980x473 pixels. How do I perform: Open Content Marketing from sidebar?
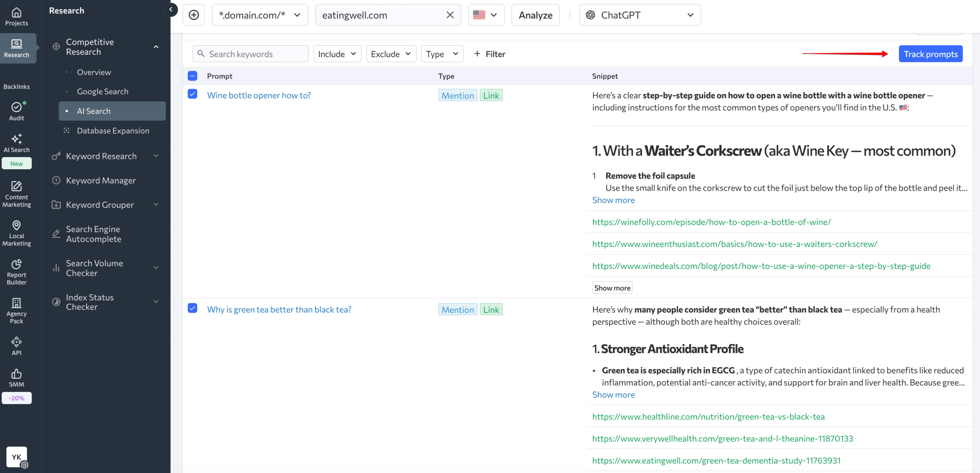[x=16, y=187]
